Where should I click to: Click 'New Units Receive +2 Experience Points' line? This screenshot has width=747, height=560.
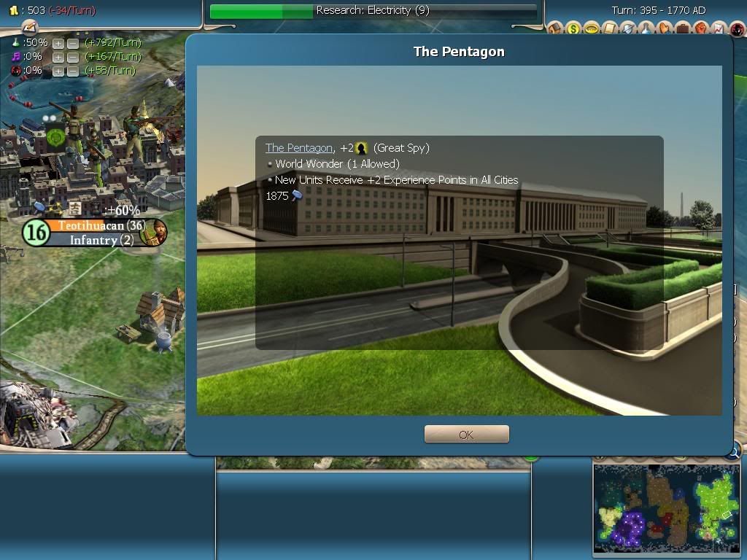396,180
